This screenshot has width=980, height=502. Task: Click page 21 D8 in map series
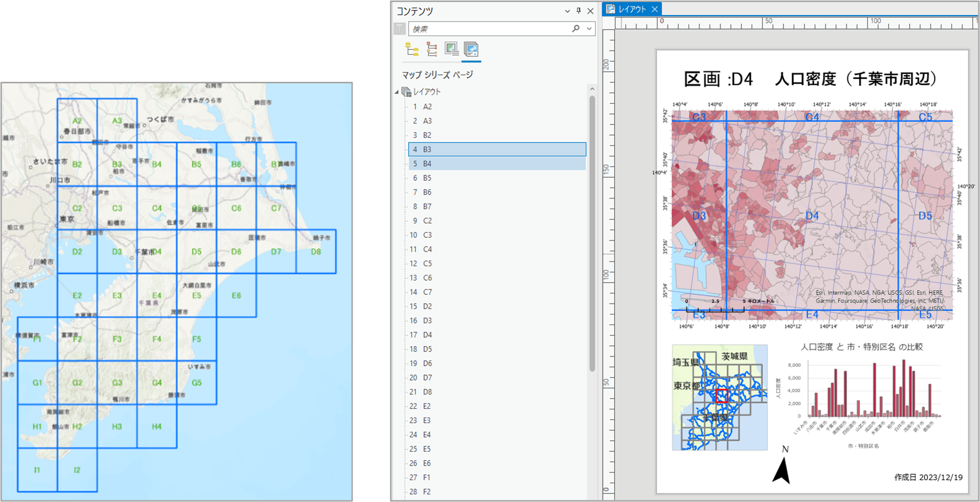coord(427,392)
